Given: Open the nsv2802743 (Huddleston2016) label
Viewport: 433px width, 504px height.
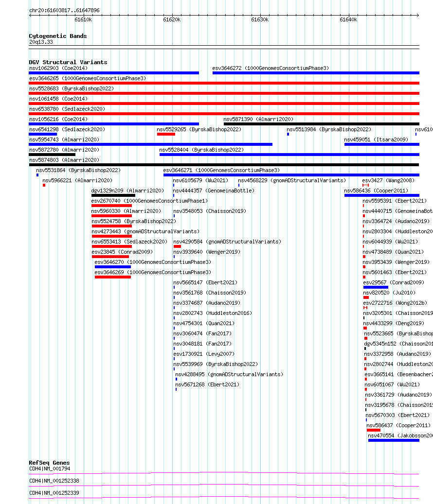Looking at the screenshot, I should click(x=213, y=313).
